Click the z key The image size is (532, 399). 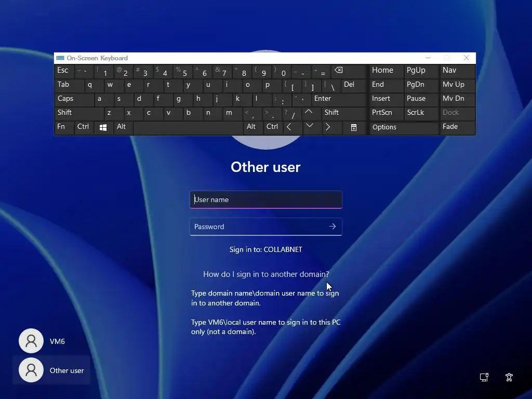[x=114, y=113]
